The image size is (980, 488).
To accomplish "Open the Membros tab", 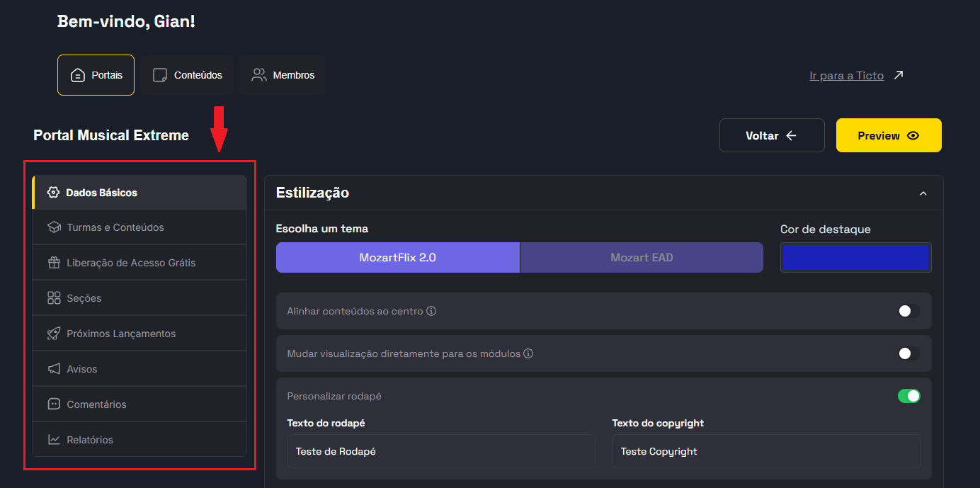I will [283, 75].
